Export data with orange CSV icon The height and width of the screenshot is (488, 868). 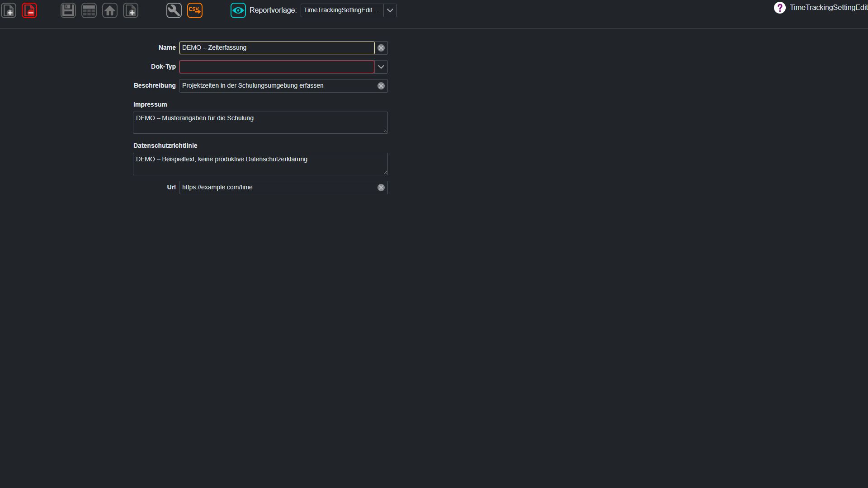tap(195, 10)
